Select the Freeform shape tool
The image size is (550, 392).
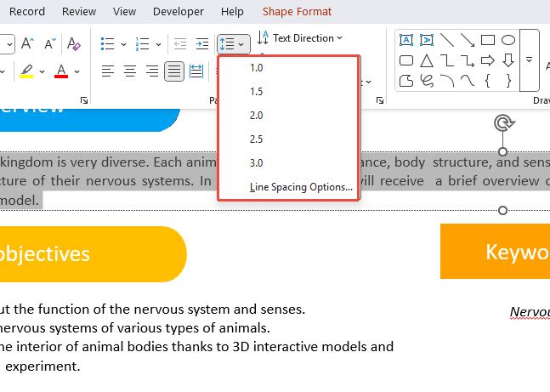tap(406, 81)
